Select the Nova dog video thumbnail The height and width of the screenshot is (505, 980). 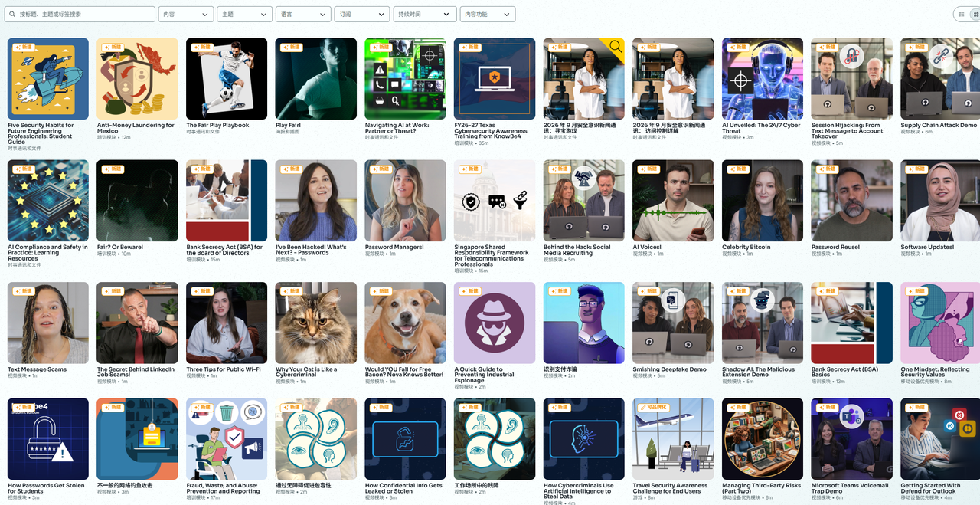click(406, 323)
